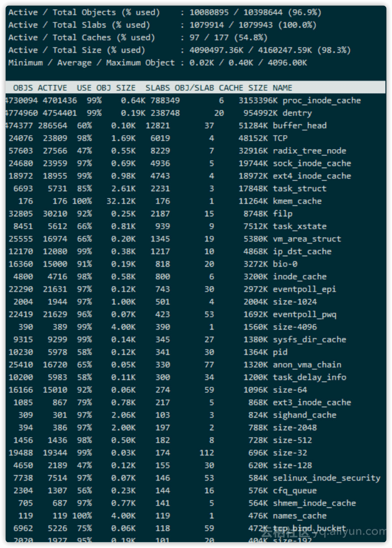The height and width of the screenshot is (548, 392).
Task: Select cfq_queue cache name
Action: pyautogui.click(x=295, y=491)
